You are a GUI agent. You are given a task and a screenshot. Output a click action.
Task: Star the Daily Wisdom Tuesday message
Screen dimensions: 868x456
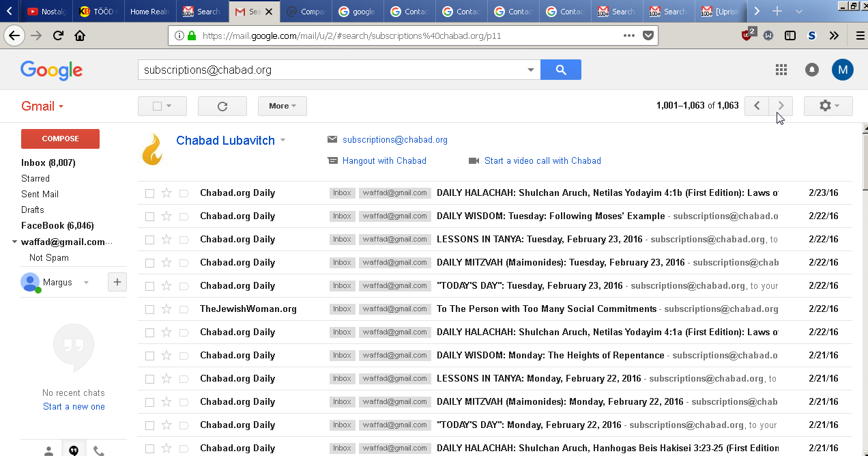[167, 216]
